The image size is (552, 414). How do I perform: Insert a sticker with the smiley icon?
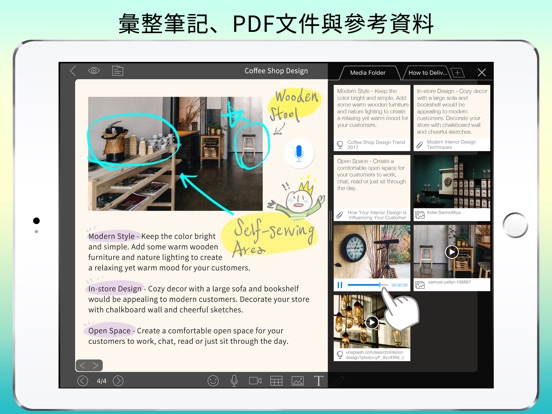click(x=213, y=381)
